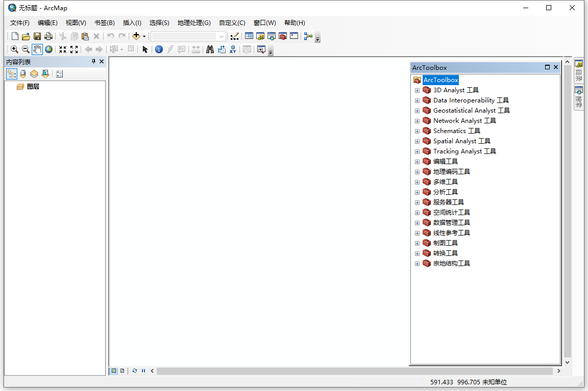The width and height of the screenshot is (588, 391).
Task: Click the New map document icon
Action: 15,36
